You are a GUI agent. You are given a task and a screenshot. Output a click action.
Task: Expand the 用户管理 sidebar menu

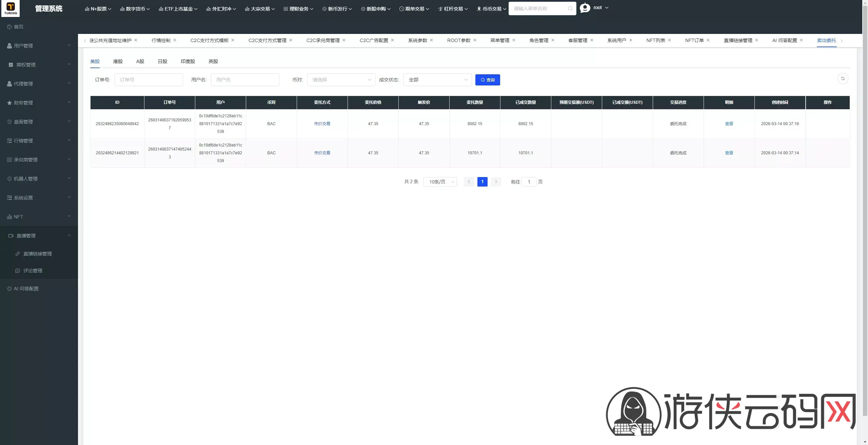click(39, 45)
